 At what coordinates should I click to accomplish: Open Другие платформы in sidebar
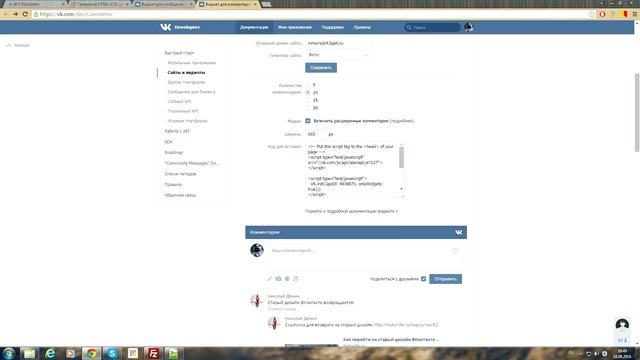[x=186, y=82]
